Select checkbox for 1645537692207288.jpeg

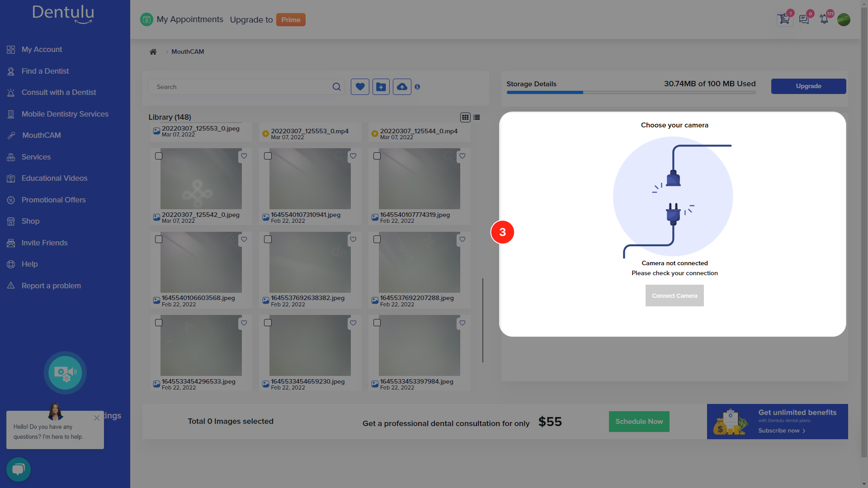click(x=377, y=239)
